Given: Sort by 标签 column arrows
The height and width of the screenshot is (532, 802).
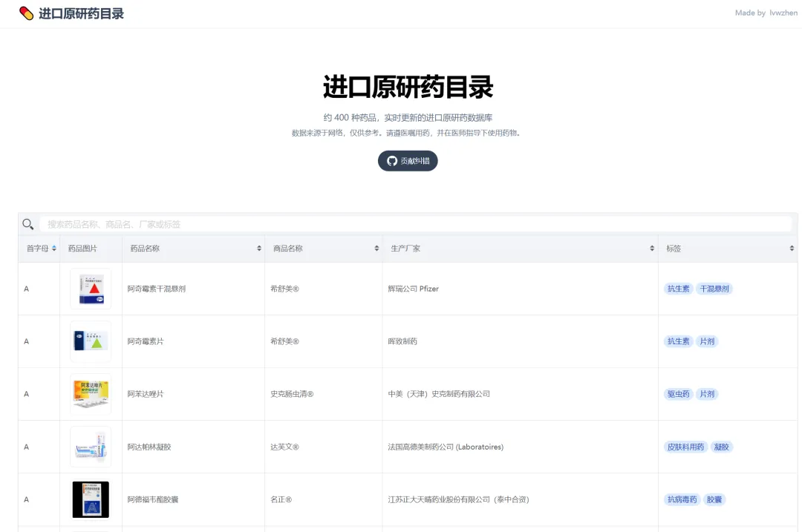Looking at the screenshot, I should point(792,249).
